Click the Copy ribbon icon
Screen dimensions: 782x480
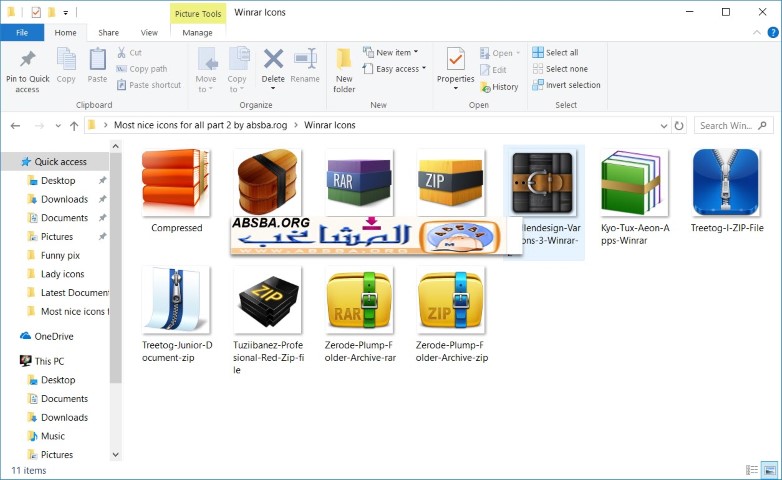66,65
